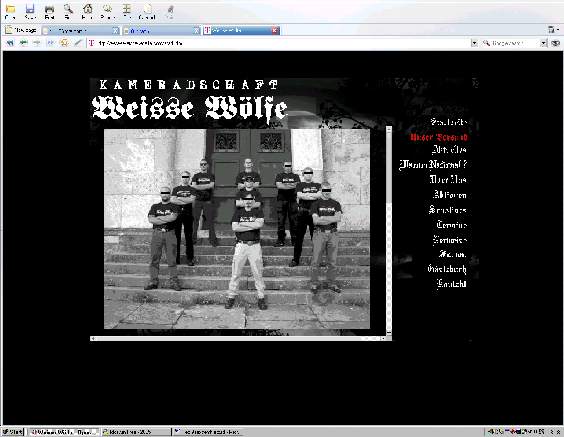The width and height of the screenshot is (564, 437).
Task: Expand the search engine dropdown arrow
Action: tap(543, 43)
